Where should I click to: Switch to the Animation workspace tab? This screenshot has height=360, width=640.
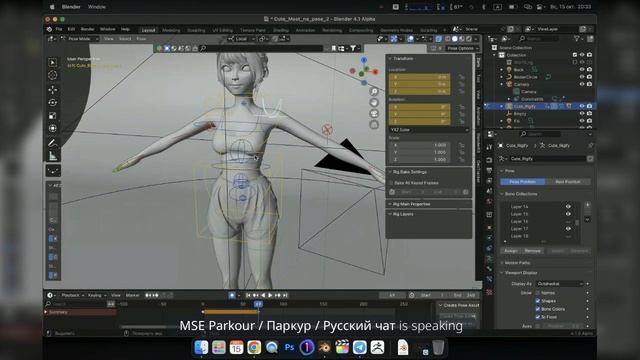pos(305,30)
